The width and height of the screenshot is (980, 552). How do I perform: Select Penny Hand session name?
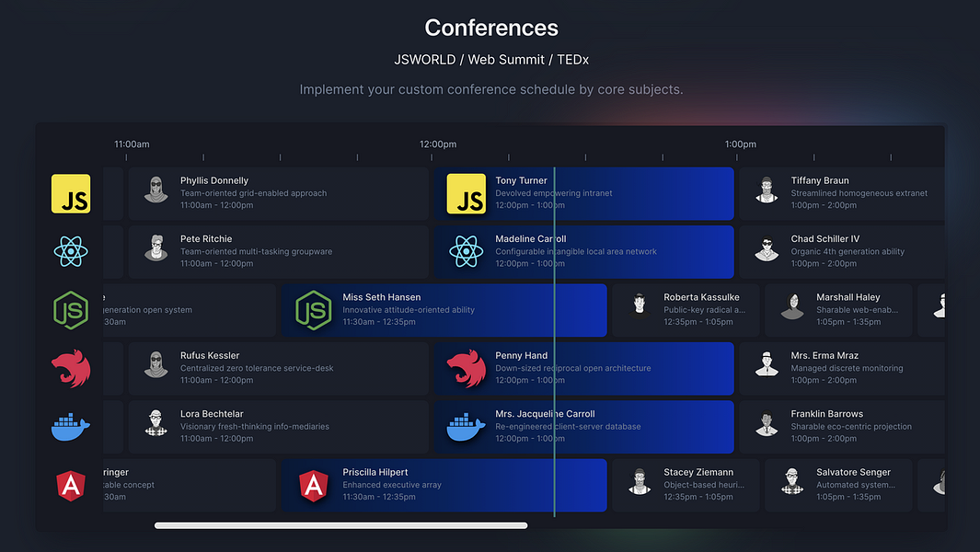(x=521, y=356)
